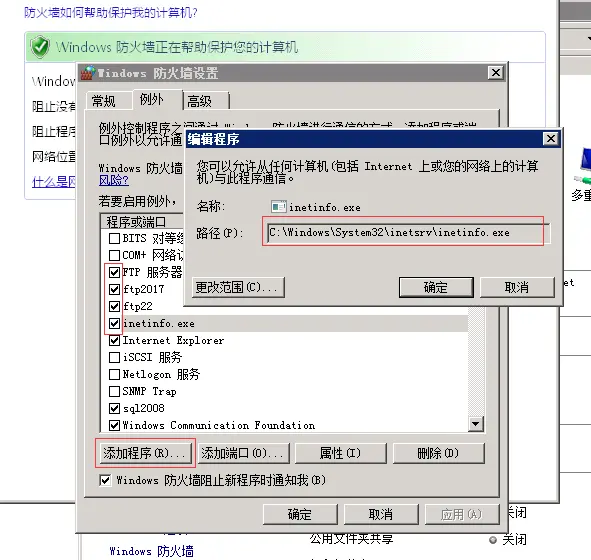The image size is (591, 560).
Task: Uncheck the Internet Explorer checkbox
Action: click(x=114, y=341)
